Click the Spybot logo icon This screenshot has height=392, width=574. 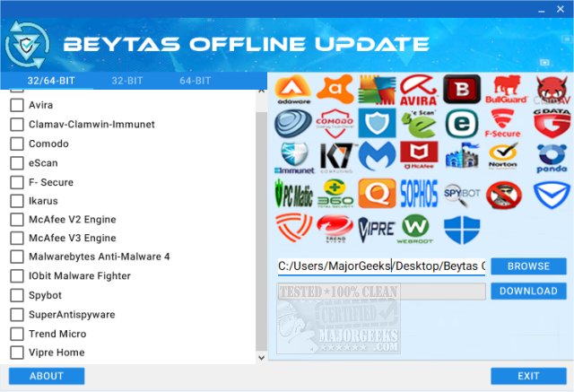[462, 194]
